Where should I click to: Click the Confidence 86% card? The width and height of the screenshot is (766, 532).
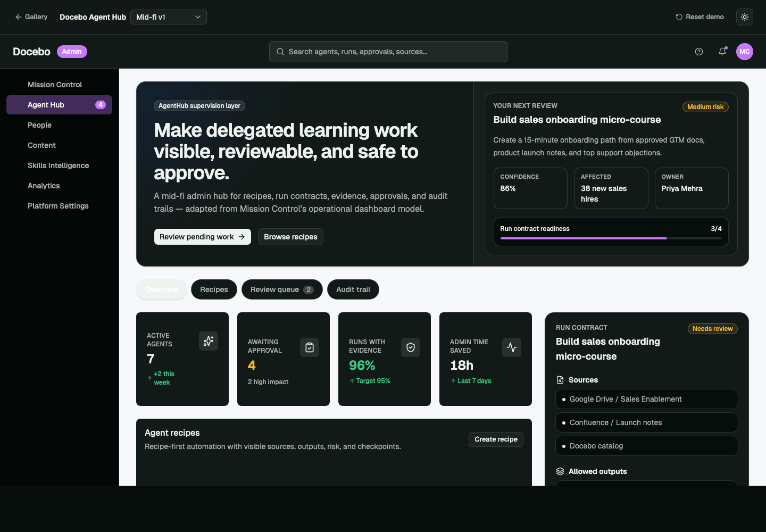[530, 188]
